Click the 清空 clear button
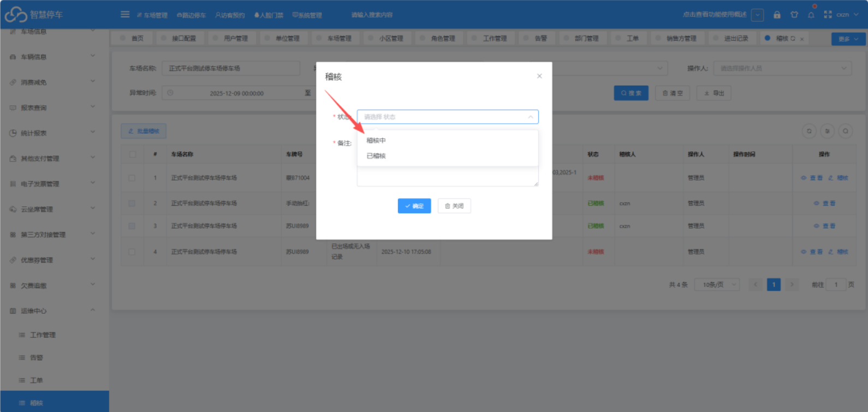 pyautogui.click(x=673, y=93)
